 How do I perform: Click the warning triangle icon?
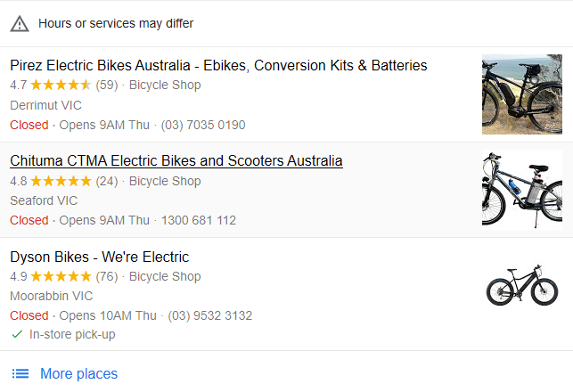click(20, 23)
